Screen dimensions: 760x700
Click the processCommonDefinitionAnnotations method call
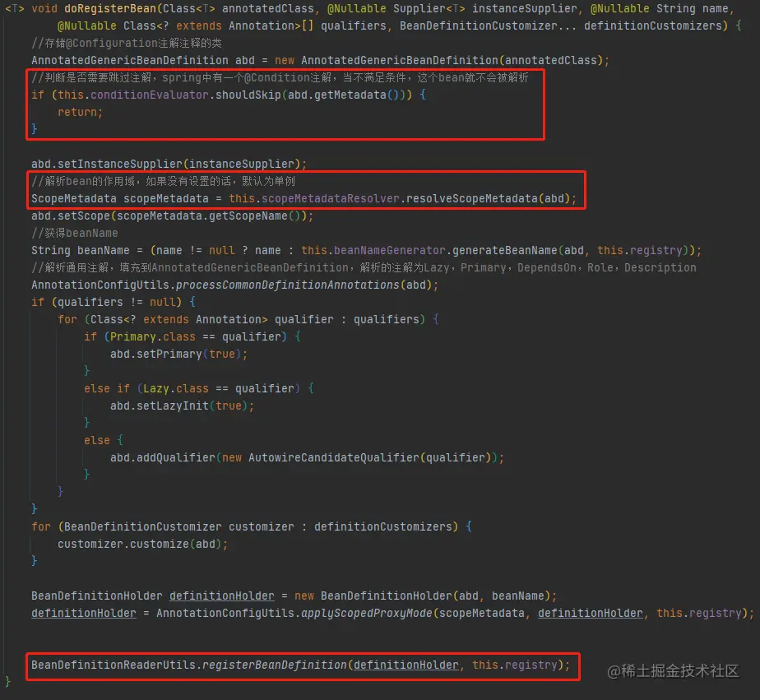287,285
